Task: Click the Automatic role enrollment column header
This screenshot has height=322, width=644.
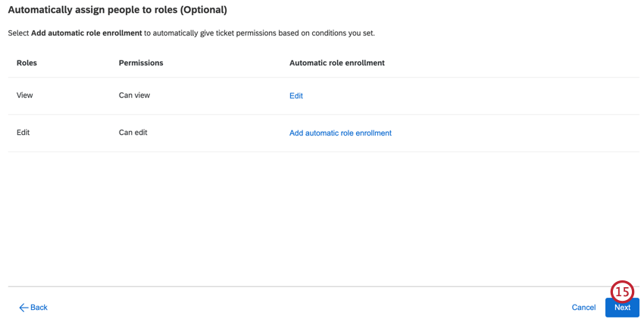Action: [x=337, y=63]
